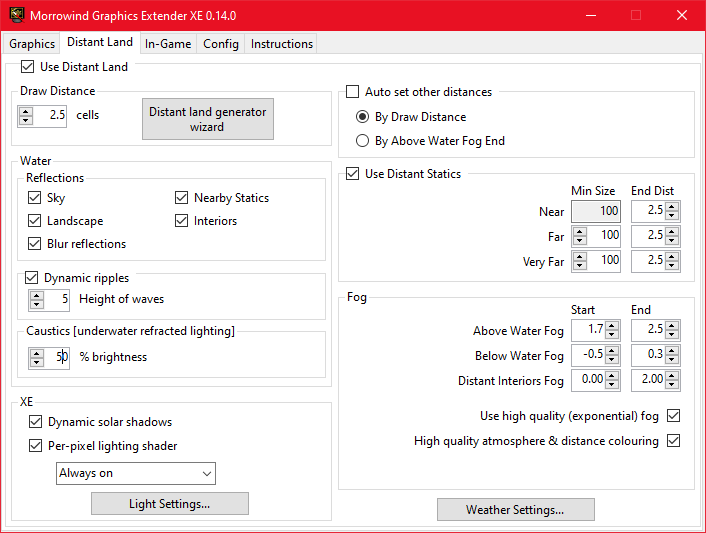The width and height of the screenshot is (706, 533).
Task: Switch to the Graphics tab
Action: [x=32, y=44]
